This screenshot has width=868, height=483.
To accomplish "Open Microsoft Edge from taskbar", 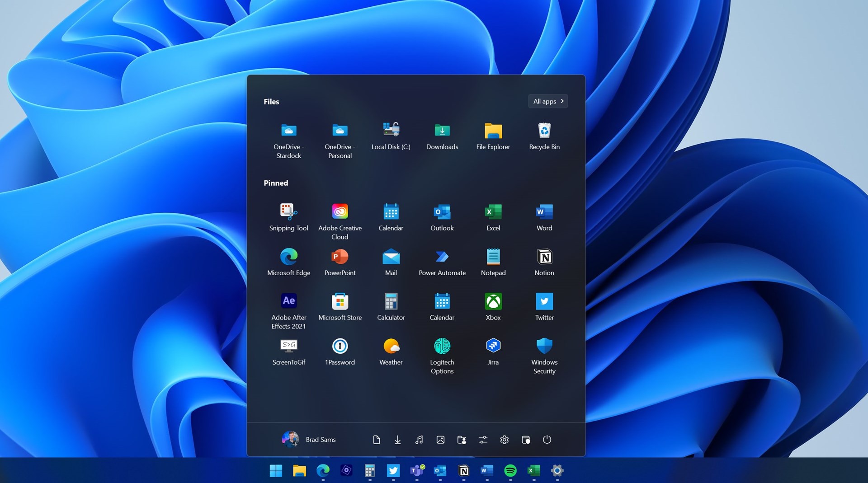I will click(x=323, y=471).
